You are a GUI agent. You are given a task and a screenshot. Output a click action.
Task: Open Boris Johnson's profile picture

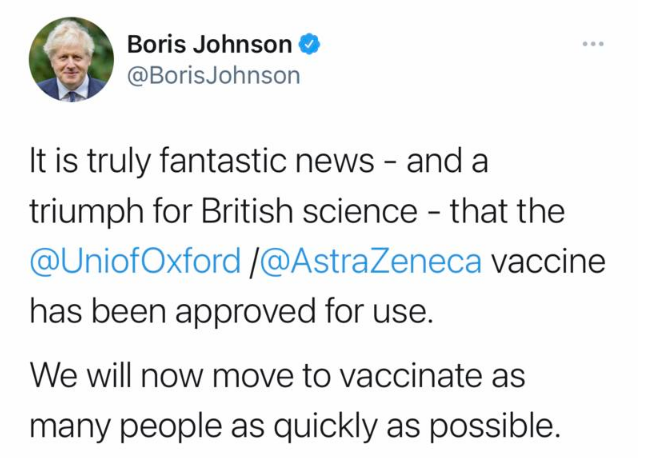69,60
